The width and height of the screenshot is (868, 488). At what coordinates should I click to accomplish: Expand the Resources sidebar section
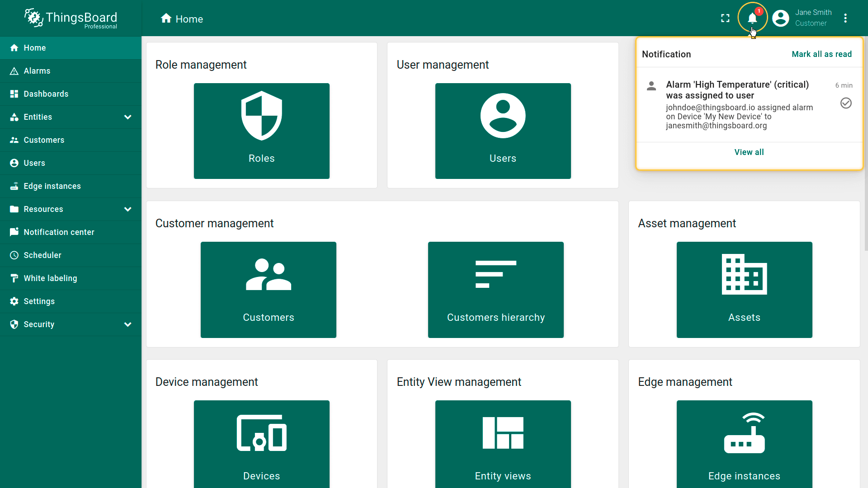(x=128, y=209)
